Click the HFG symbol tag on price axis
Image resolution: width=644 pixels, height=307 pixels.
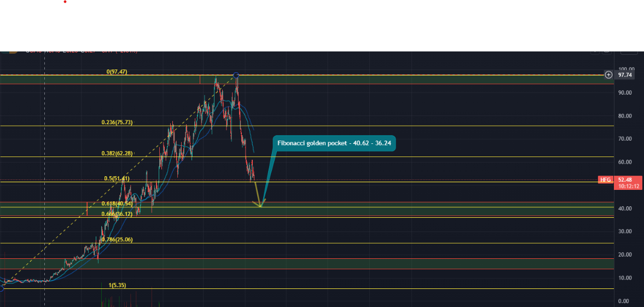[x=606, y=179]
